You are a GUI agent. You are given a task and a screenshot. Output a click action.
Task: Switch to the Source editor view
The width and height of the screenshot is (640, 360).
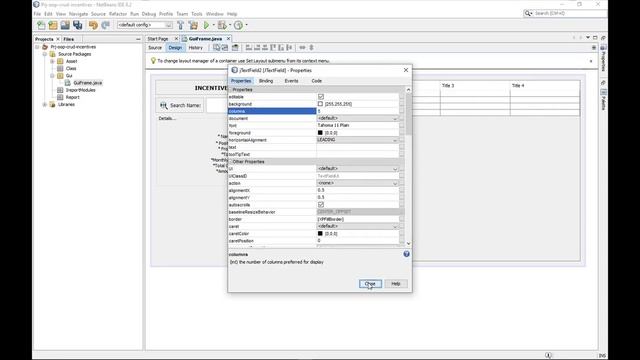155,48
